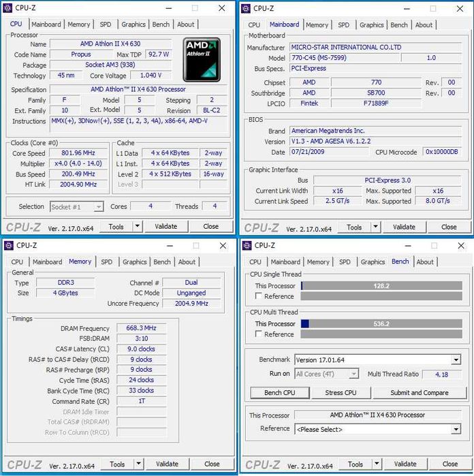Enable the Reference checkbox under CPU Single Thread
474x476 pixels.
[258, 296]
